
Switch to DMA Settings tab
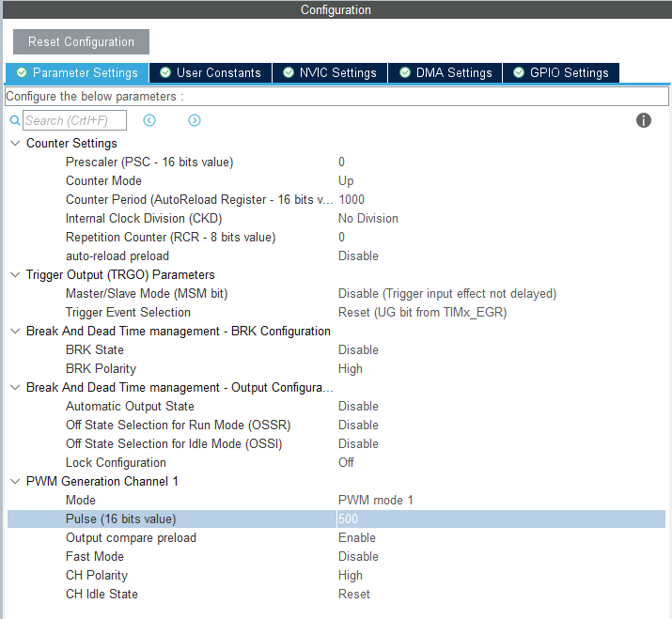coord(445,73)
